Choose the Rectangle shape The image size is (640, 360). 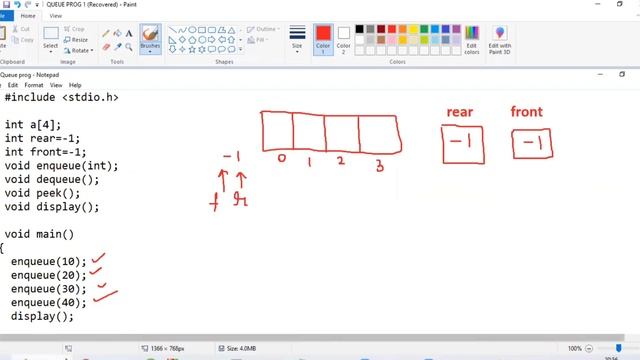pos(202,30)
